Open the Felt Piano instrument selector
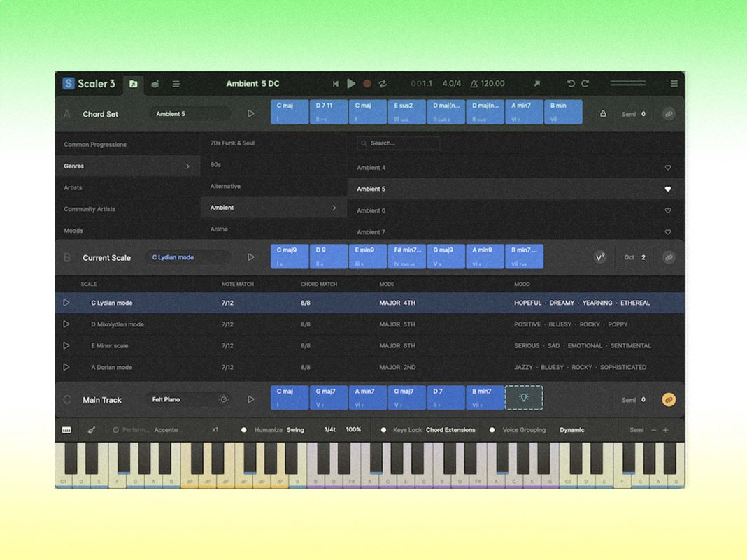 (x=181, y=399)
